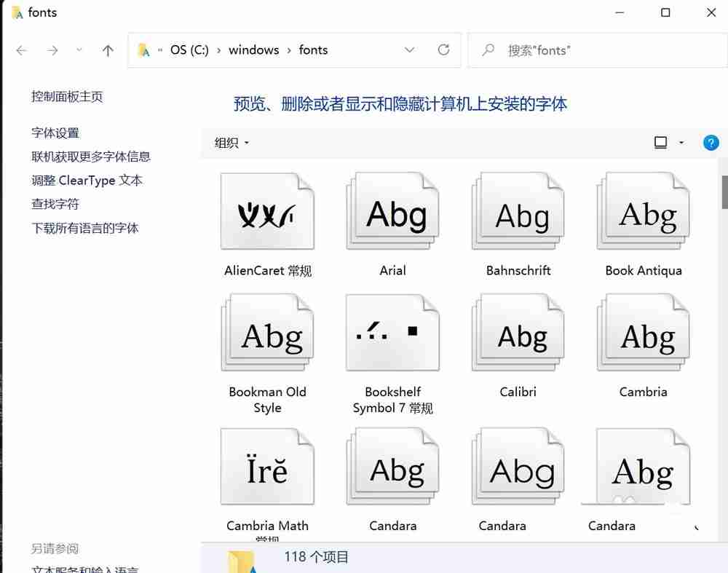Open the 组织 dropdown menu
Screen dimensions: 728x573
click(x=230, y=143)
